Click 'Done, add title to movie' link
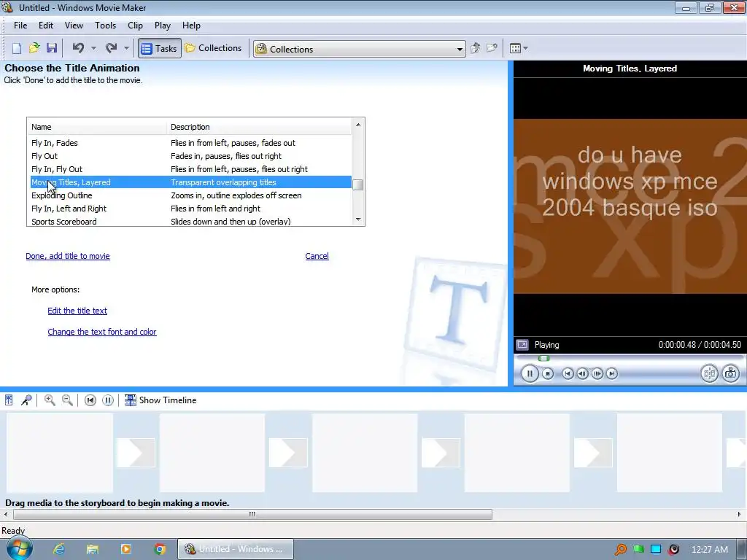 point(68,256)
